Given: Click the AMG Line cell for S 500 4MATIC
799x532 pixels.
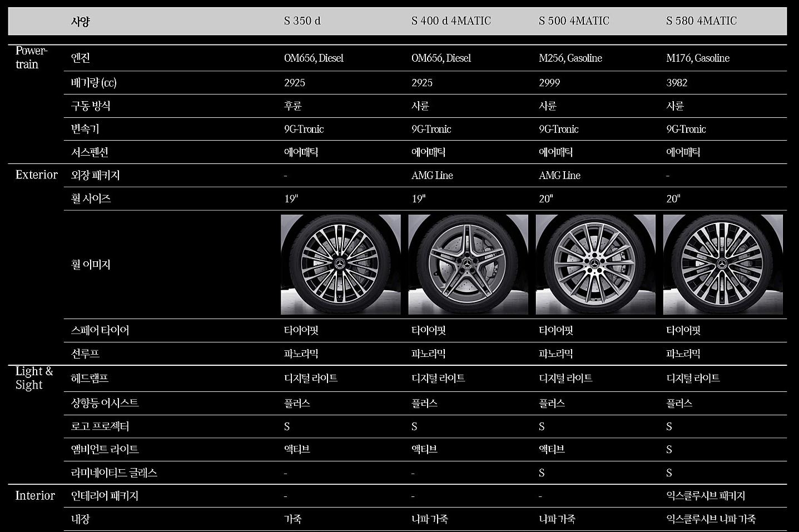Looking at the screenshot, I should coord(559,175).
